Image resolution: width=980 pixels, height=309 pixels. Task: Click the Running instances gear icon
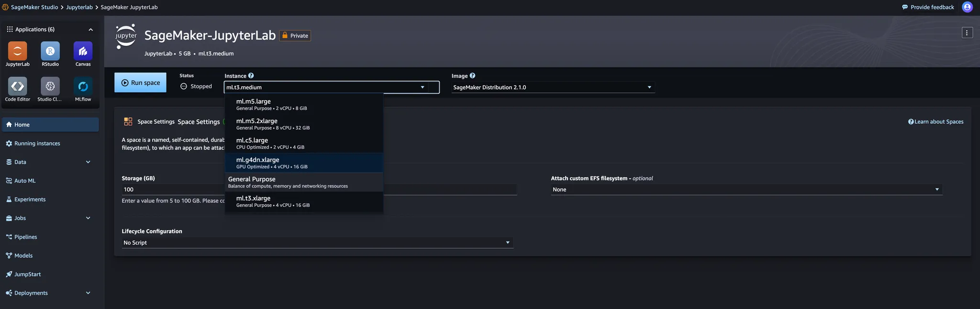pos(9,143)
